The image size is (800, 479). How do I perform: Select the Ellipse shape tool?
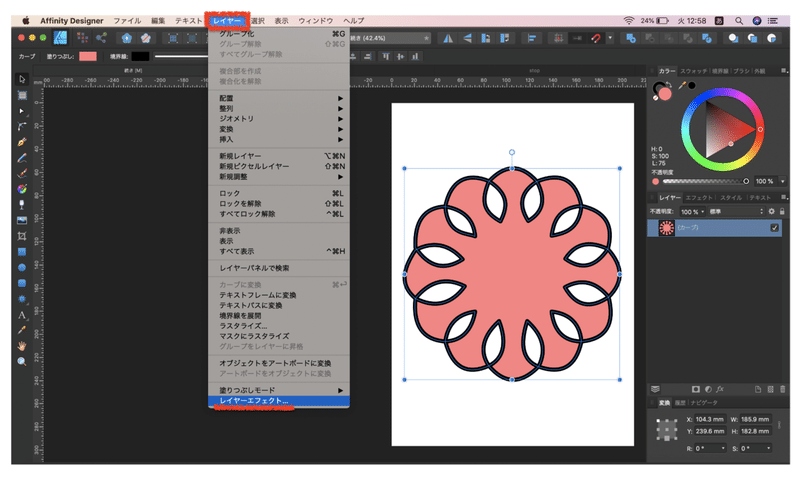tap(21, 267)
